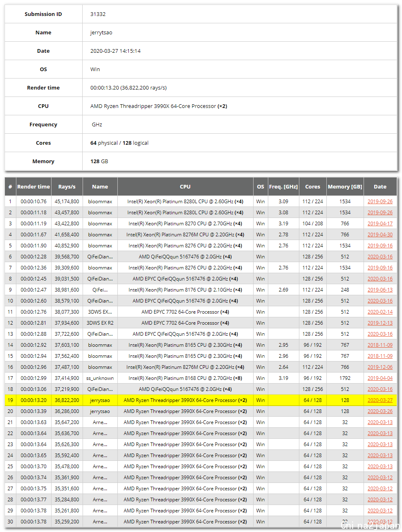Open the 2020-03-13 date link in row 21

pos(380,422)
